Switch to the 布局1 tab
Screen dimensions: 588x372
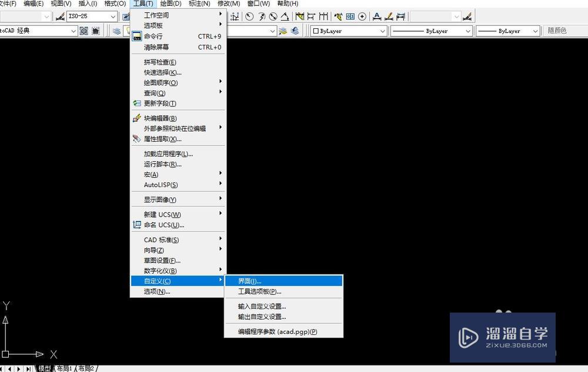(65, 368)
